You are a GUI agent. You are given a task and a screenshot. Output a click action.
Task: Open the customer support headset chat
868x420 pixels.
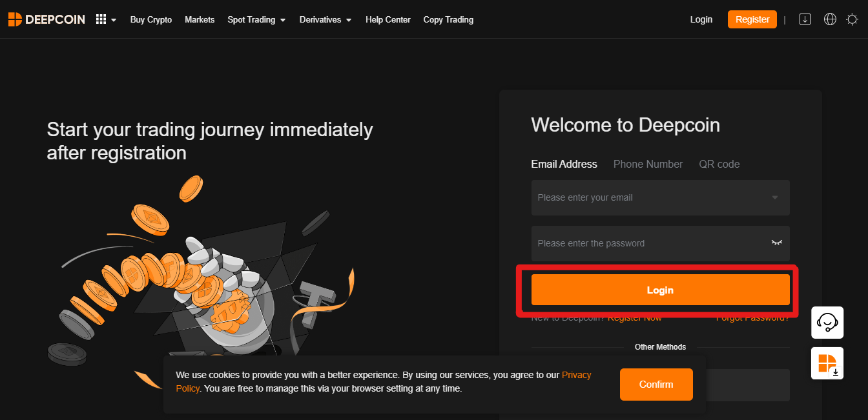[827, 322]
